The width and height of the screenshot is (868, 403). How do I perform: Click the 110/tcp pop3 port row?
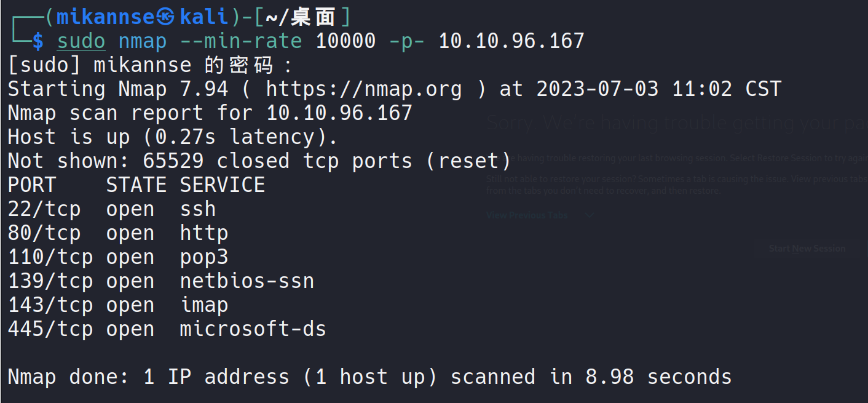coord(117,257)
